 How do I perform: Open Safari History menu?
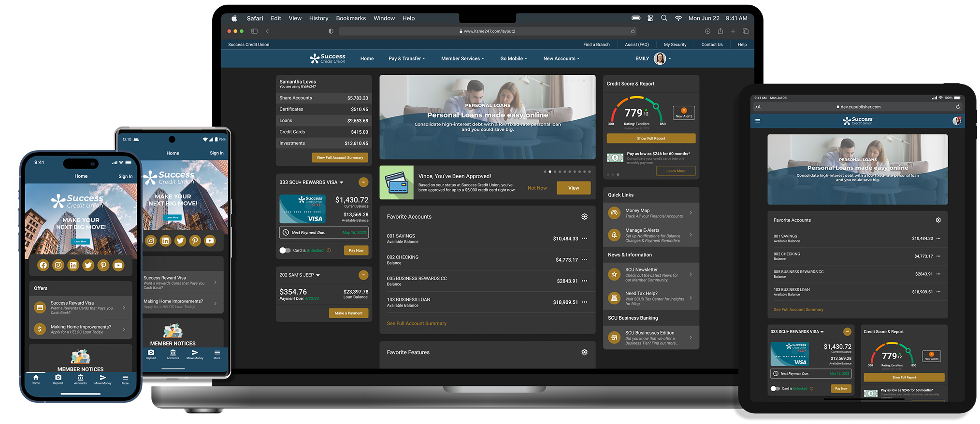pyautogui.click(x=318, y=18)
